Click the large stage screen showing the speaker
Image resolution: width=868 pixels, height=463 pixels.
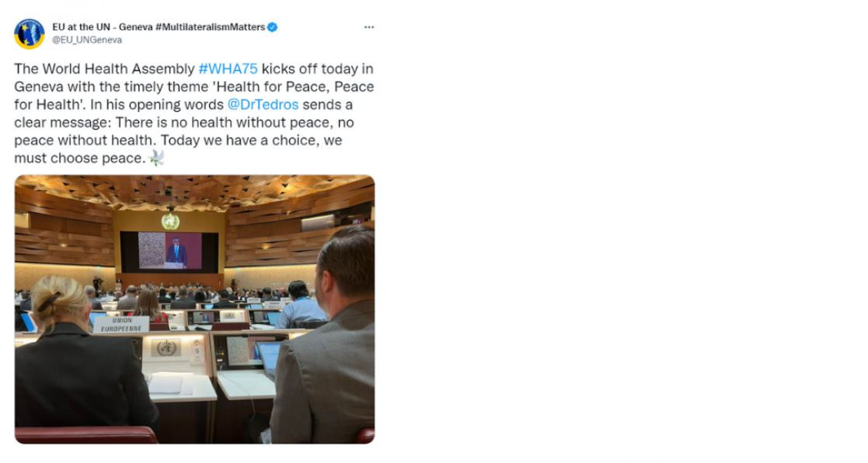[x=169, y=252]
